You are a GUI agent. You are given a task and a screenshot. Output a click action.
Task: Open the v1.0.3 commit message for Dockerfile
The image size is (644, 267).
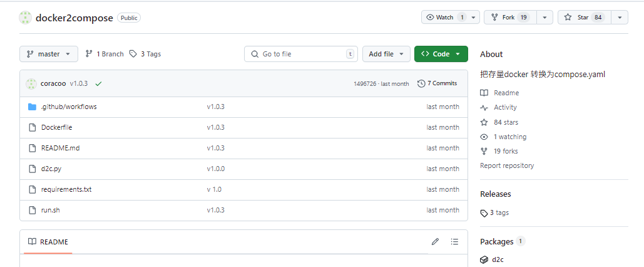tap(216, 127)
